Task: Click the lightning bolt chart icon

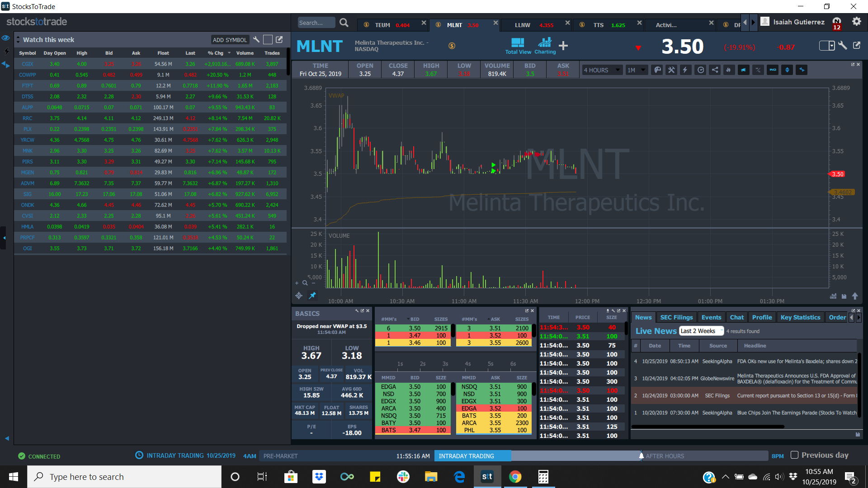Action: (x=685, y=70)
